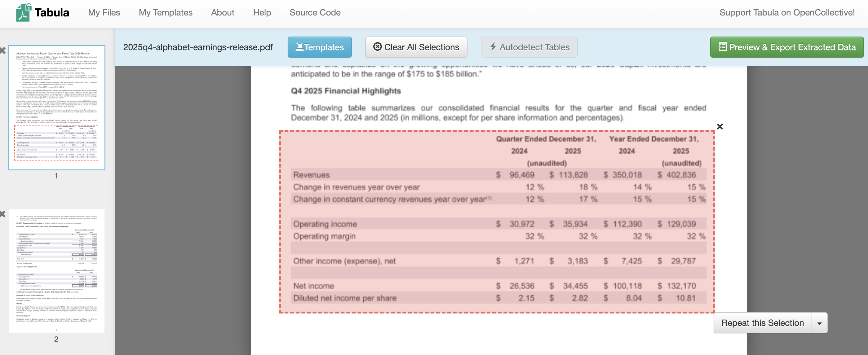This screenshot has height=355, width=868.
Task: Click inside the selected financial table region
Action: pos(497,222)
